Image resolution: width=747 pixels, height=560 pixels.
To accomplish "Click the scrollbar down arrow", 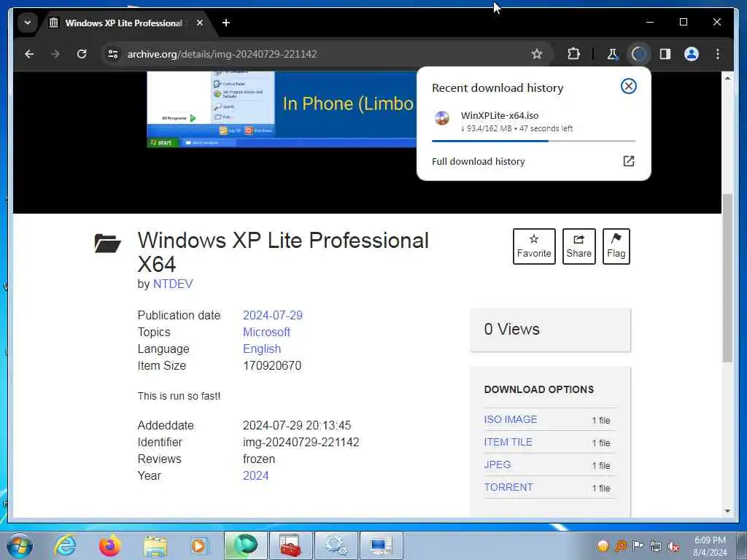I will point(727,511).
